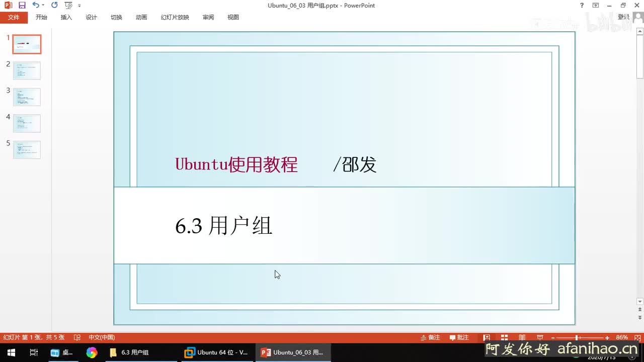Switch to the 动画 ribbon tab
Screen dimensions: 644x362
(x=141, y=17)
